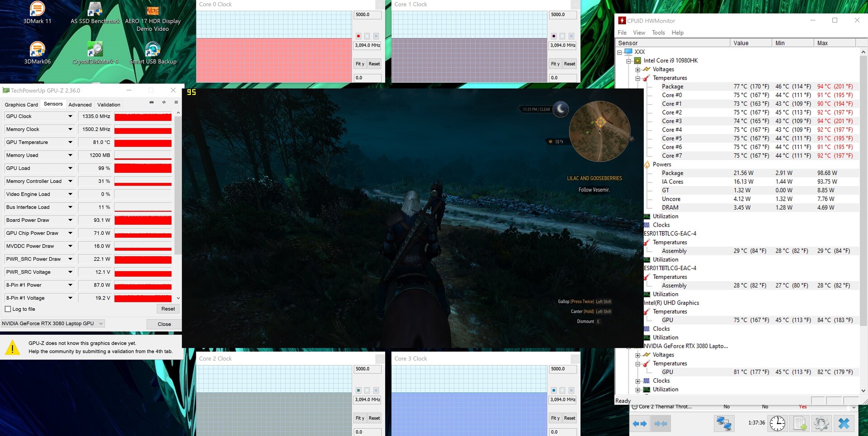Open the File menu in HWMonitor
Image resolution: width=868 pixels, height=436 pixels.
pos(622,33)
